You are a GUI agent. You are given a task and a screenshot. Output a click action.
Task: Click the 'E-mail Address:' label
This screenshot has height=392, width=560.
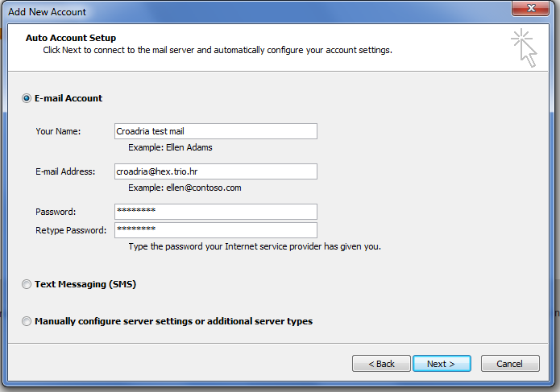[65, 171]
